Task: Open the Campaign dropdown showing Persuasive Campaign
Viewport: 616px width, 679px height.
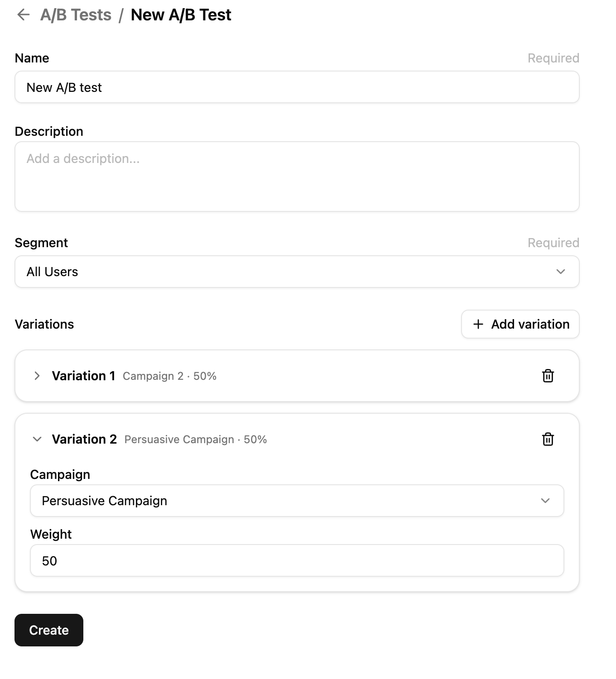Action: coord(297,501)
